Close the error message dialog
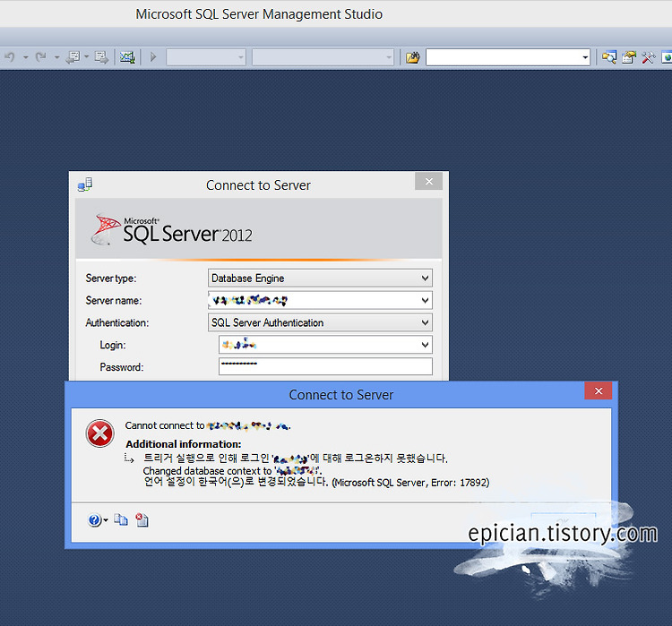The image size is (672, 626). tap(599, 390)
